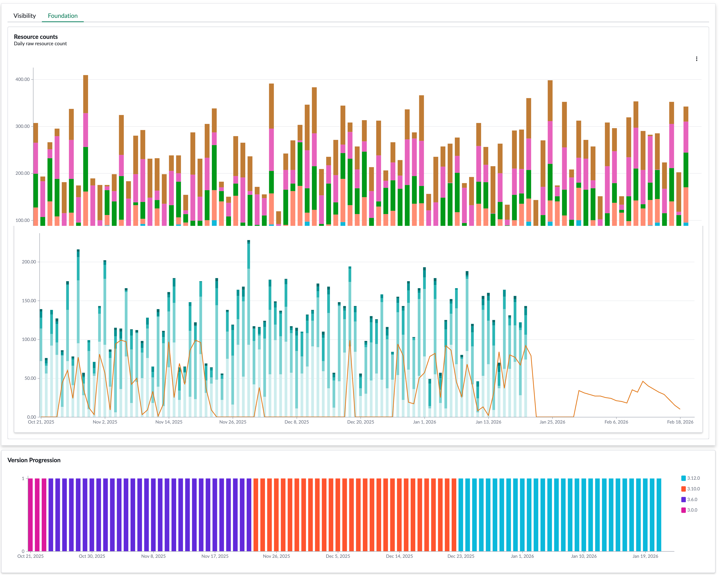Click the Nov 14, 2025 date label
Viewport: 723px width, 588px height.
(x=169, y=422)
